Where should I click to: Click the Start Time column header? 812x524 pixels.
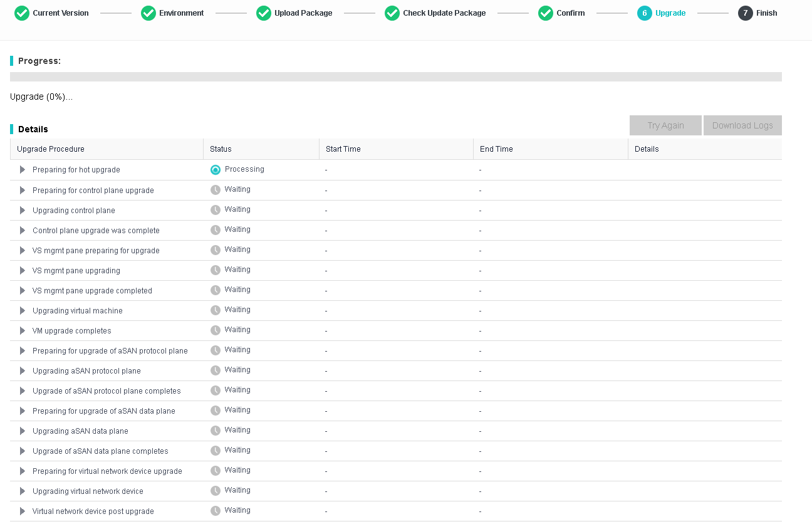(343, 149)
